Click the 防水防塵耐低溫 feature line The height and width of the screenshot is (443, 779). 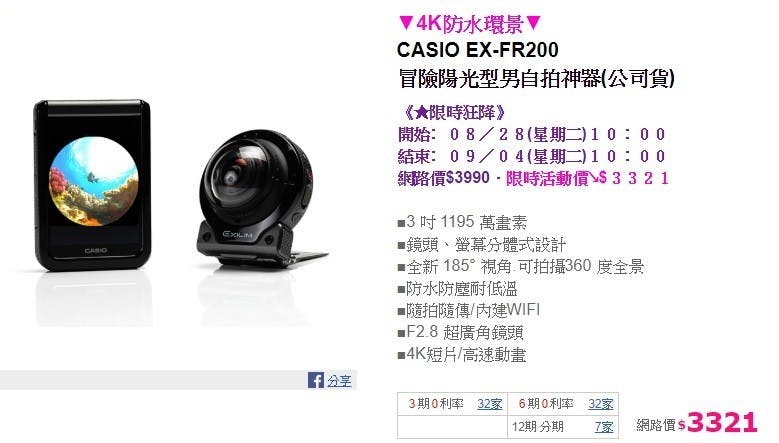[x=458, y=289]
